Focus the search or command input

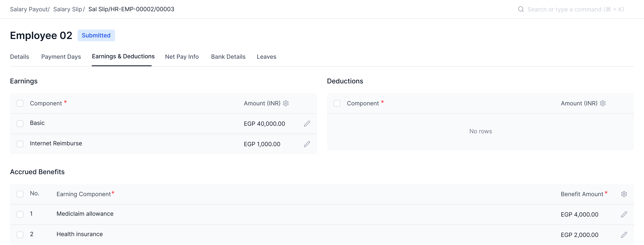tap(575, 9)
